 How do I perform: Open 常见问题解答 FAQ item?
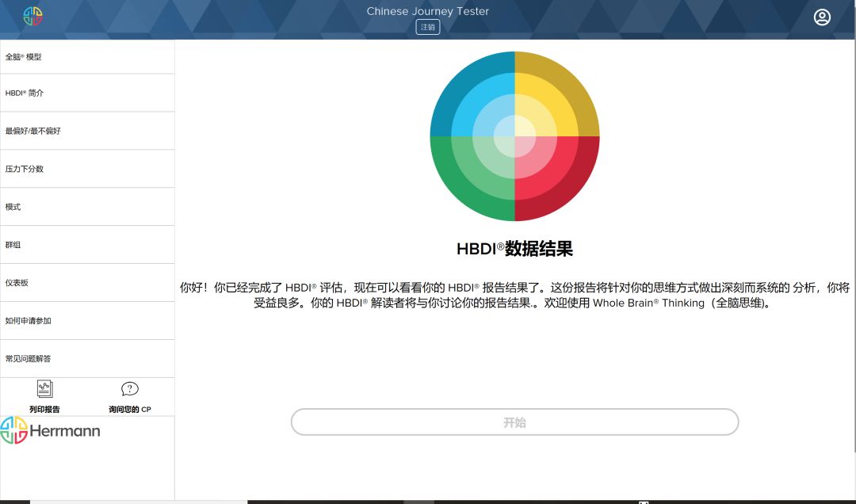coord(87,359)
